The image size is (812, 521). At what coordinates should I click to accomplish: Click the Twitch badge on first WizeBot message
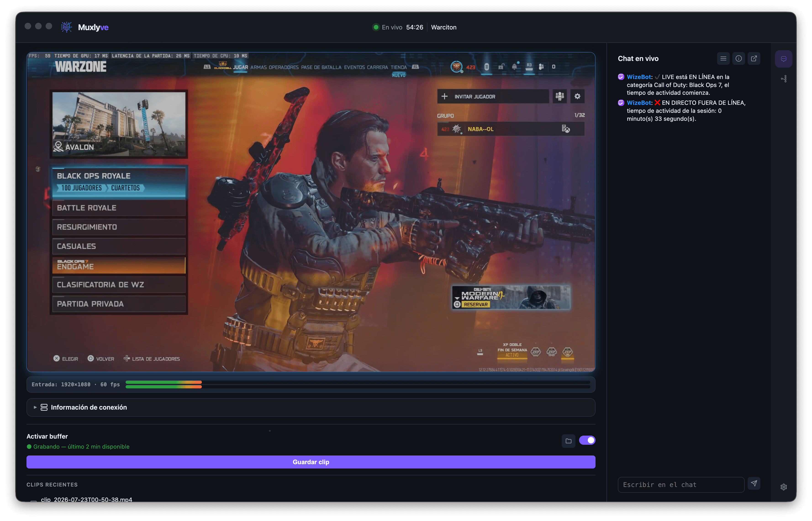(621, 77)
